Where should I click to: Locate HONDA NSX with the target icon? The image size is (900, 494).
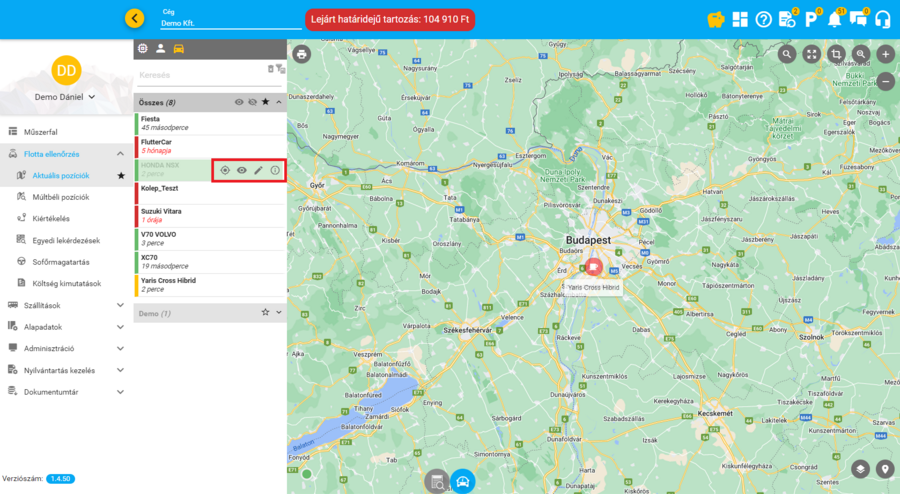click(225, 171)
